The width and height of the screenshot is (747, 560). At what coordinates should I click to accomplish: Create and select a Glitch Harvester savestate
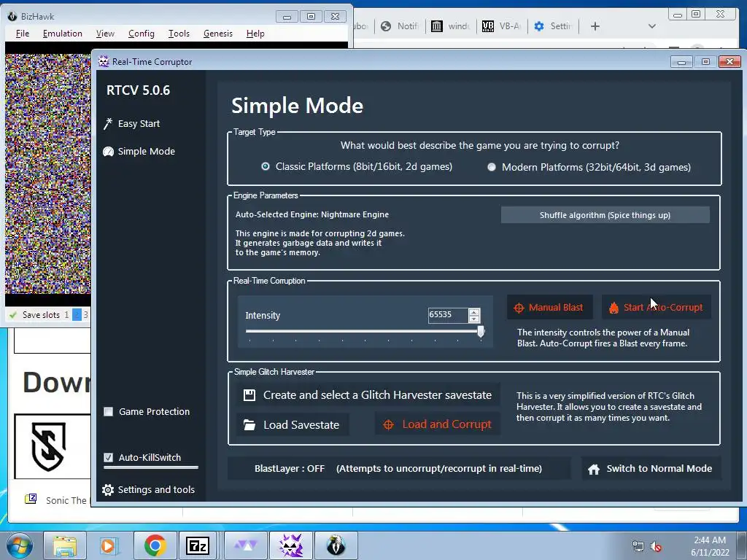368,395
